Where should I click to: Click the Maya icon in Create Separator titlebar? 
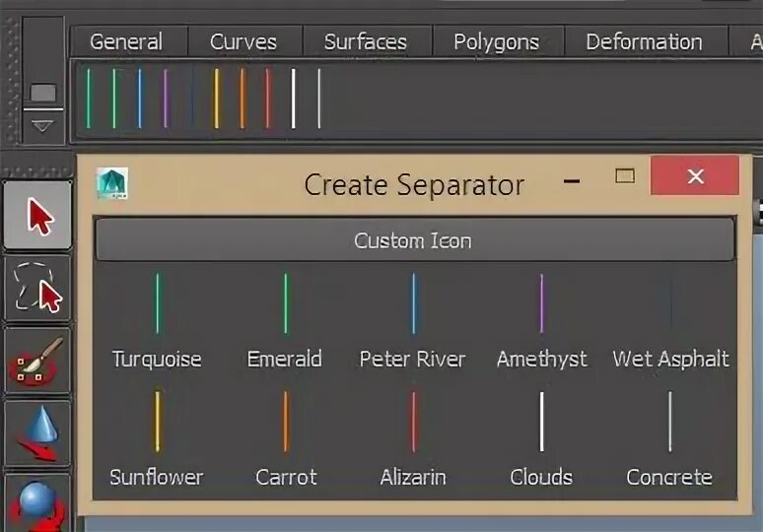(111, 184)
